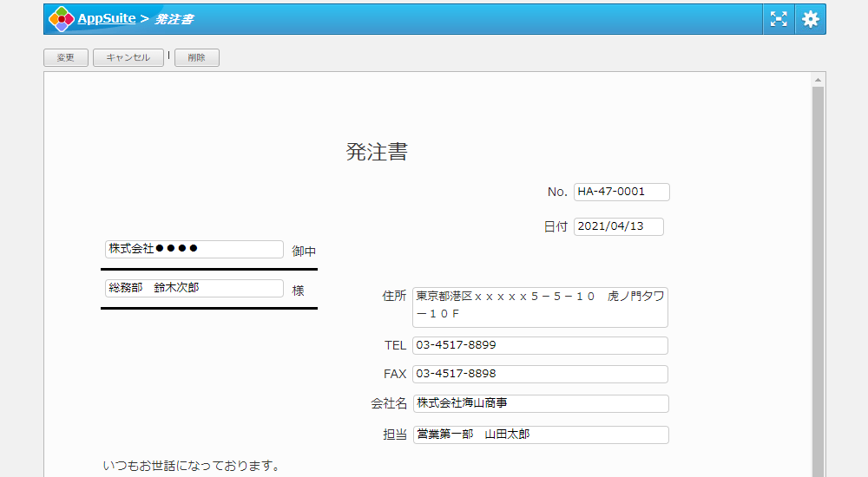Image resolution: width=868 pixels, height=477 pixels.
Task: Click the company name field 株式会社●●●●
Action: 194,249
